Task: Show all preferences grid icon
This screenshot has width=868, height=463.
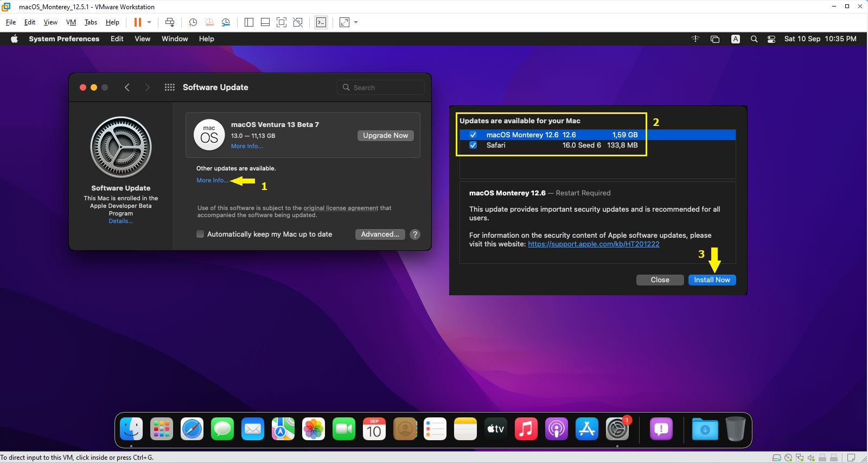Action: click(170, 87)
